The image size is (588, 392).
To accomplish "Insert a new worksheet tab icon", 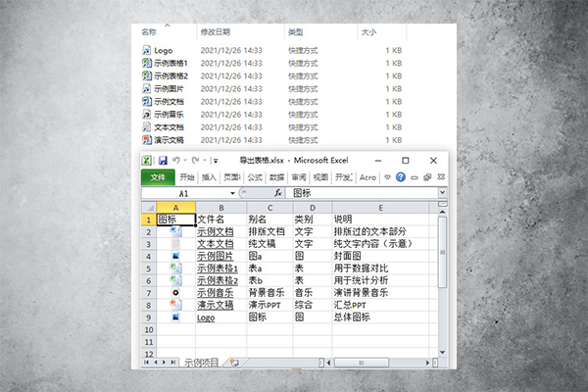I will pyautogui.click(x=235, y=363).
